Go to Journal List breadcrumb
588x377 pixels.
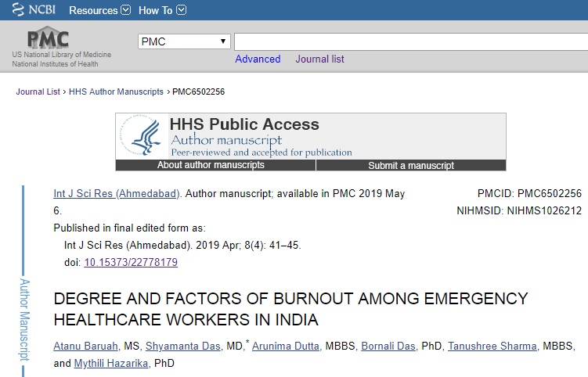(x=38, y=92)
